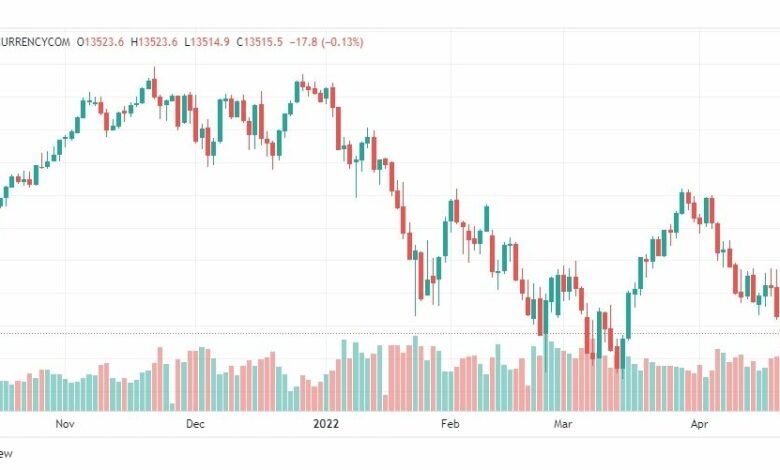Click the Mar label on time axis

[x=563, y=424]
